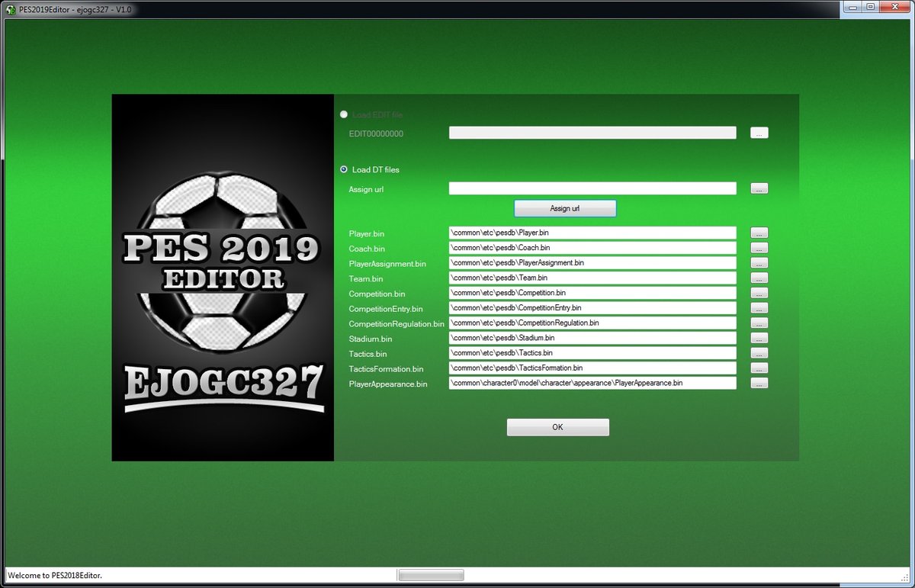The height and width of the screenshot is (588, 915).
Task: Confirm with the OK button
Action: (x=557, y=427)
